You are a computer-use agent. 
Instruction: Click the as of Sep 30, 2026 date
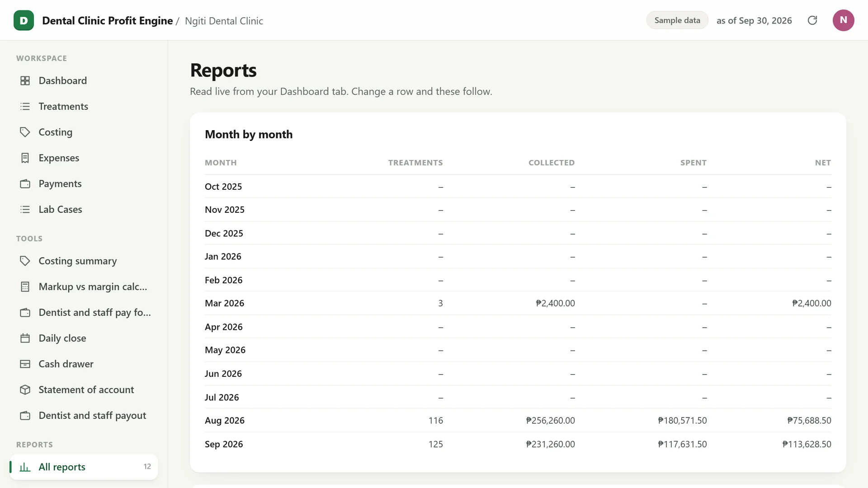coord(754,21)
